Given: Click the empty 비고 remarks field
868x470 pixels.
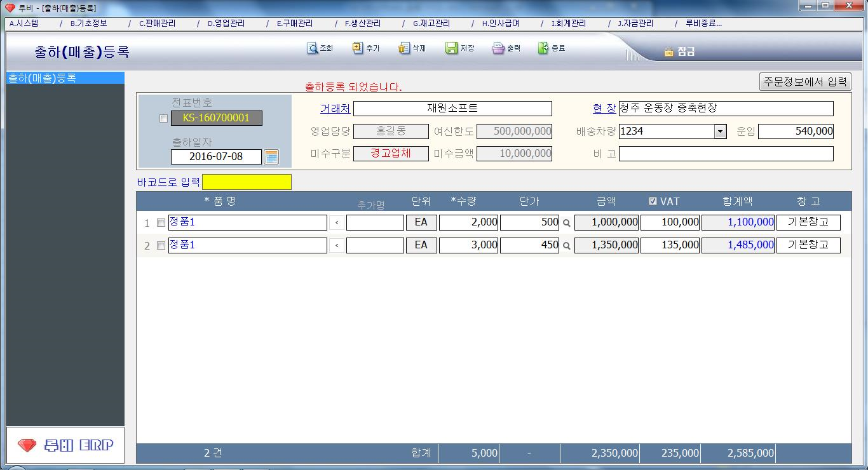Looking at the screenshot, I should [726, 154].
